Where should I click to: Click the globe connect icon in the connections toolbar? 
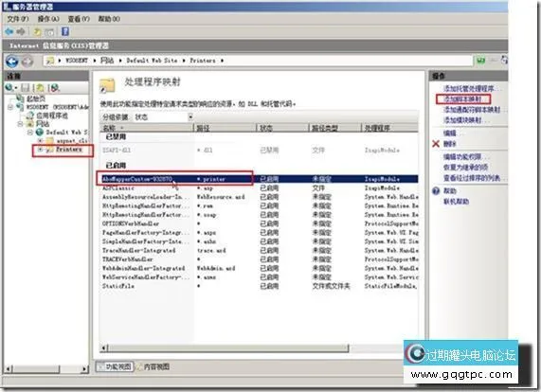tap(9, 88)
